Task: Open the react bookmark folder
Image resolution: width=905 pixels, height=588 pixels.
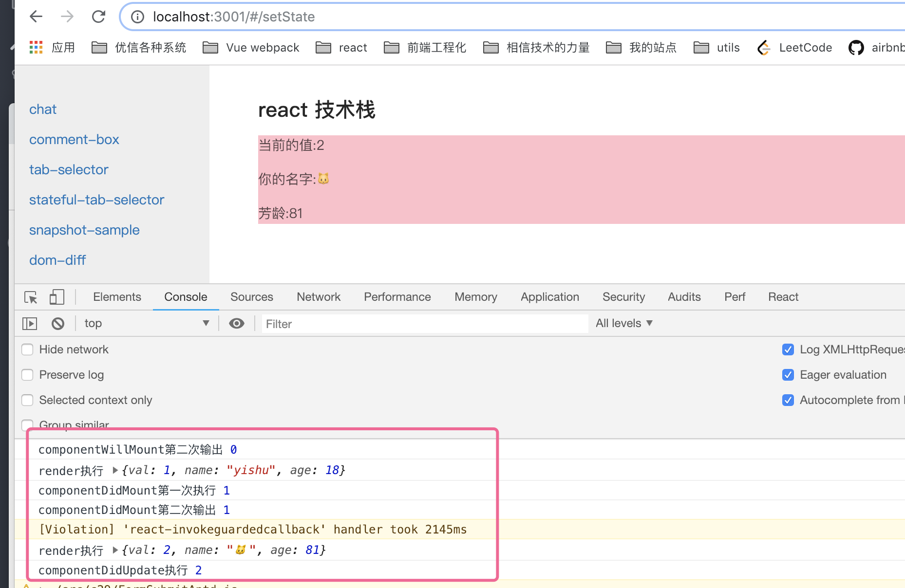Action: coord(341,47)
